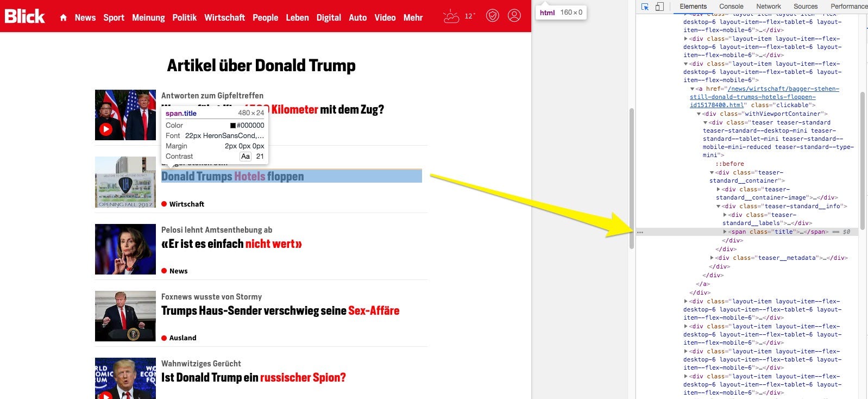Open the Sport menu item

[114, 17]
